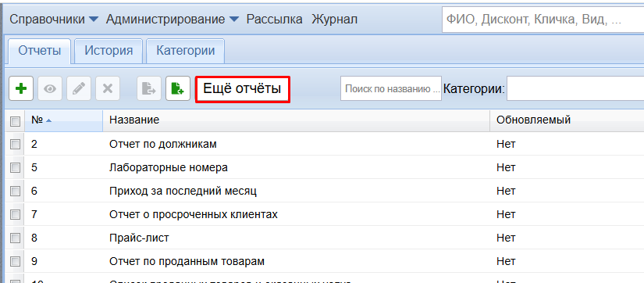Click the Поиск по названию search field
644x283 pixels.
coord(391,88)
